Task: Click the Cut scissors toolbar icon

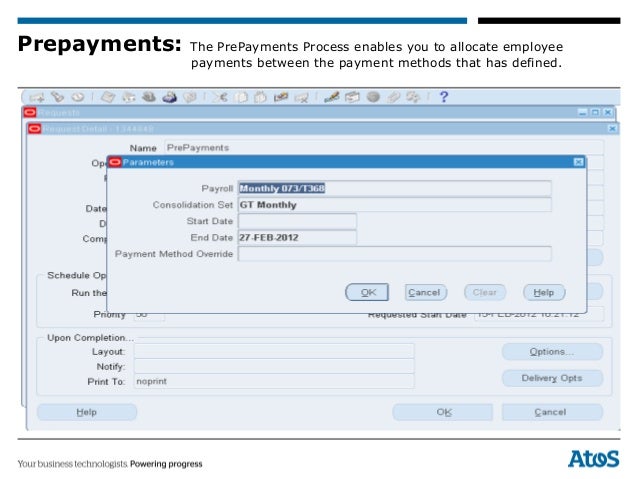Action: pos(220,97)
